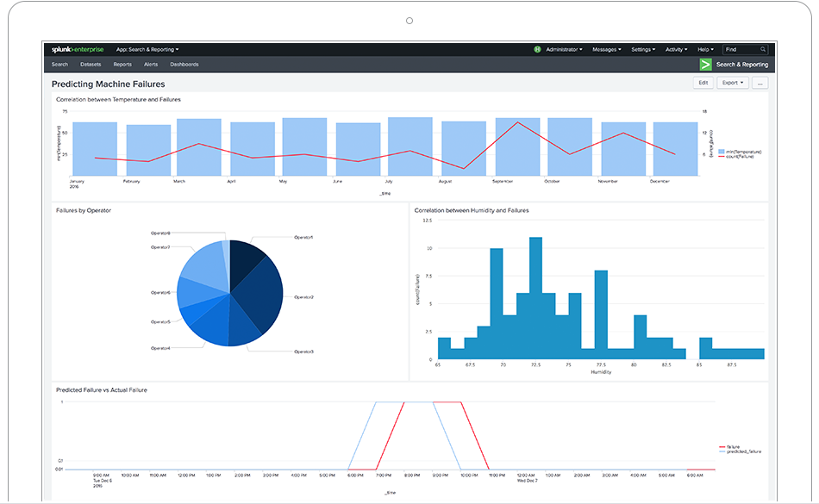Open the Reports tab

pyautogui.click(x=122, y=64)
